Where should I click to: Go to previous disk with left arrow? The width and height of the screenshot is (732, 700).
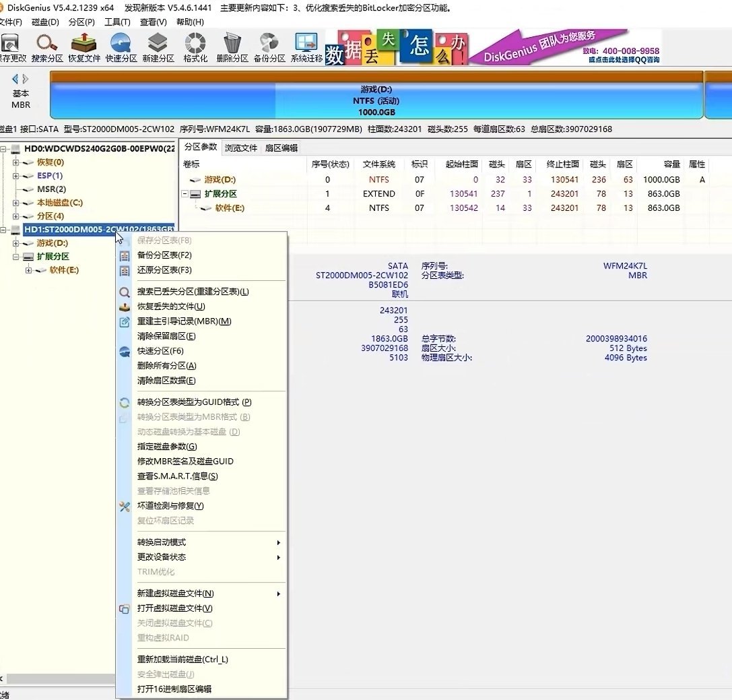coord(15,79)
